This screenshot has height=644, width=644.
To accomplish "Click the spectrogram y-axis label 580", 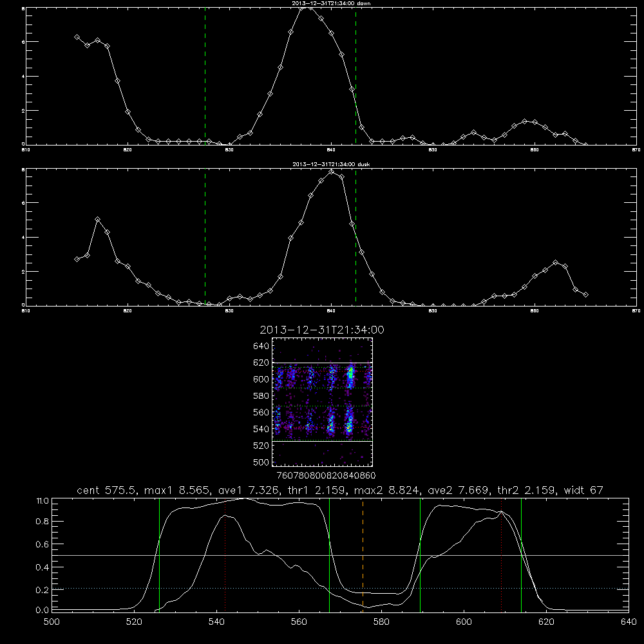I will click(261, 396).
